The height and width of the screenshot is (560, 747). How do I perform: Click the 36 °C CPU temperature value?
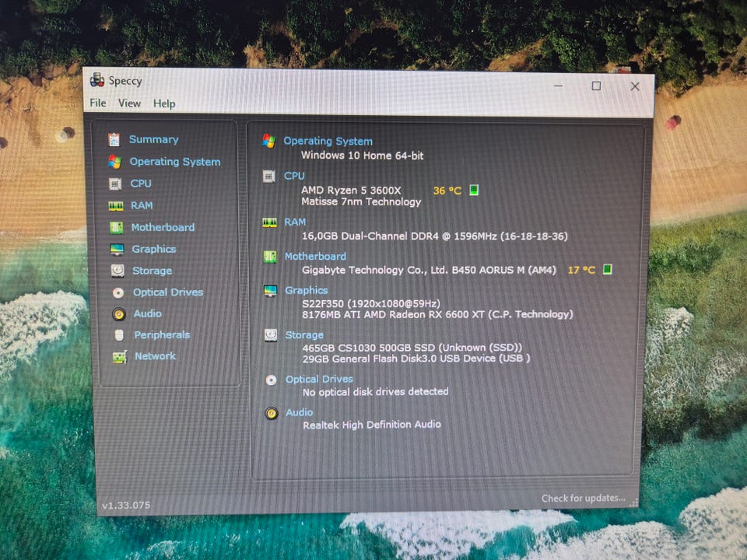click(x=447, y=191)
